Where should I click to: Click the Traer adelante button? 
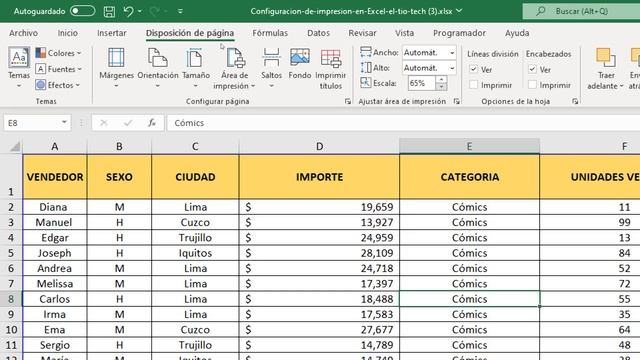606,69
